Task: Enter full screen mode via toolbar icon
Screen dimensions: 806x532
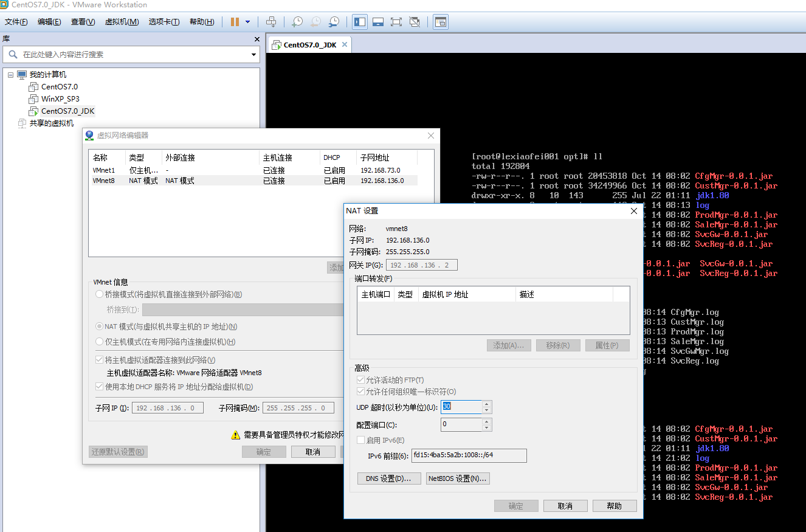Action: (396, 22)
